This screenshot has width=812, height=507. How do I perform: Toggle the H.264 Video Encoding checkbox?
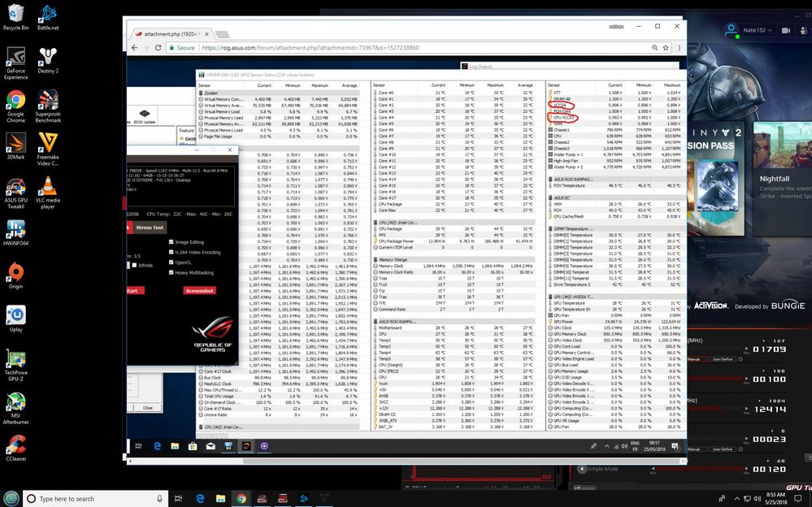171,252
